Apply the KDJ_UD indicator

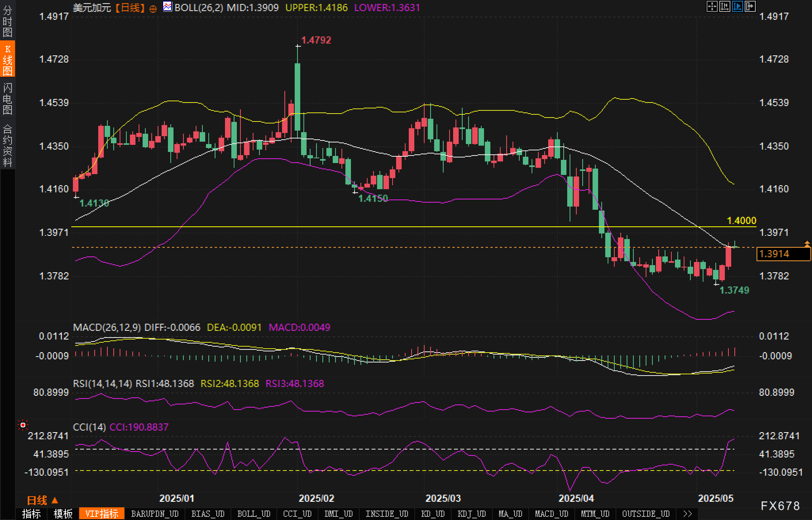[x=471, y=514]
